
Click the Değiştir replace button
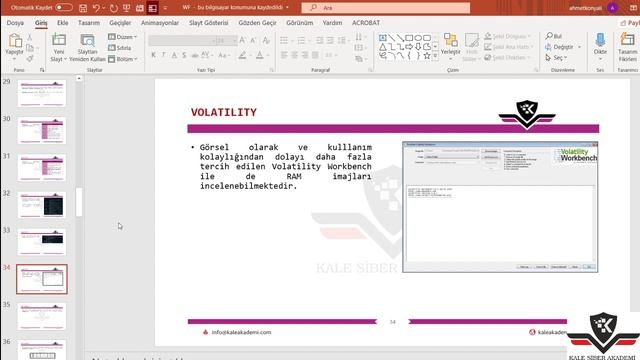(562, 47)
